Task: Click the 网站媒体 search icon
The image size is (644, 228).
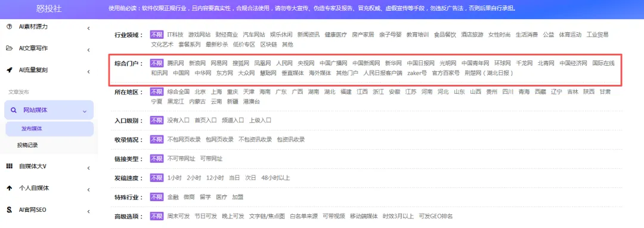Action: click(14, 110)
